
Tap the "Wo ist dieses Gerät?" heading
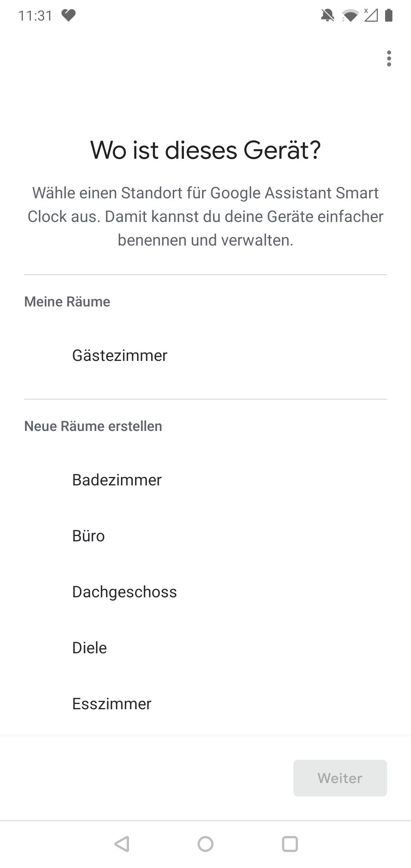coord(205,150)
